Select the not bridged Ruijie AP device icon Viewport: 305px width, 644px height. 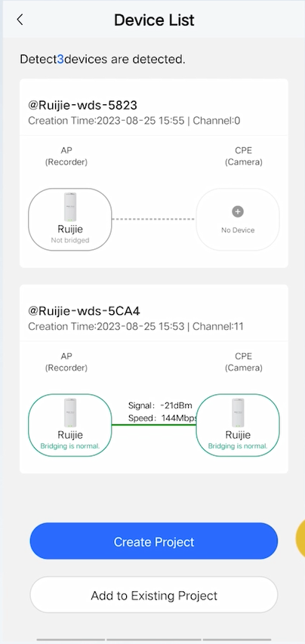69,219
